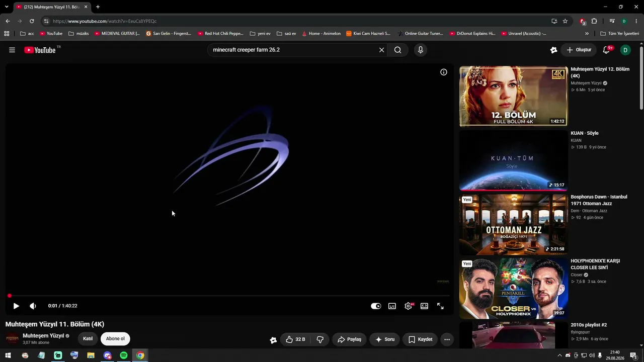Viewport: 644px width, 362px height.
Task: Open the Ottoman Jazz video thumbnail
Action: coord(513,224)
